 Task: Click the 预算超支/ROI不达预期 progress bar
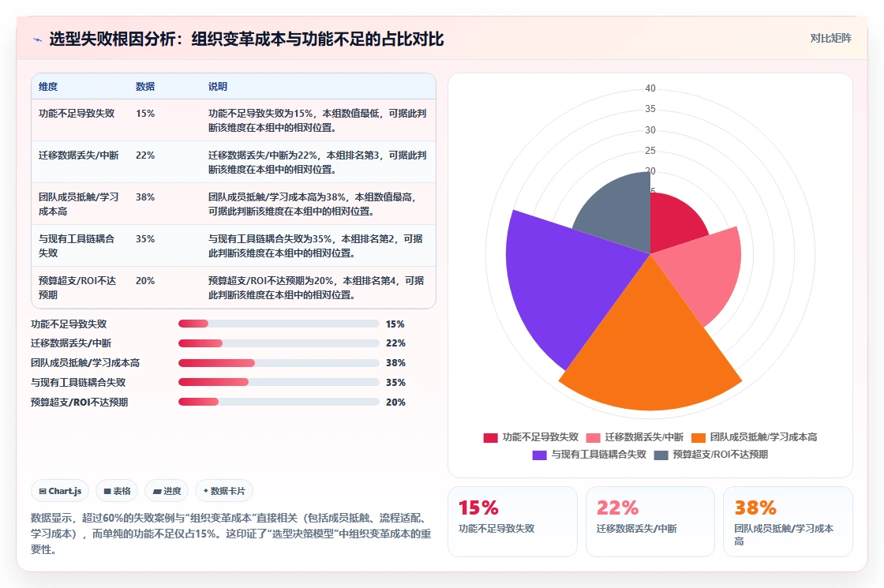pyautogui.click(x=279, y=402)
